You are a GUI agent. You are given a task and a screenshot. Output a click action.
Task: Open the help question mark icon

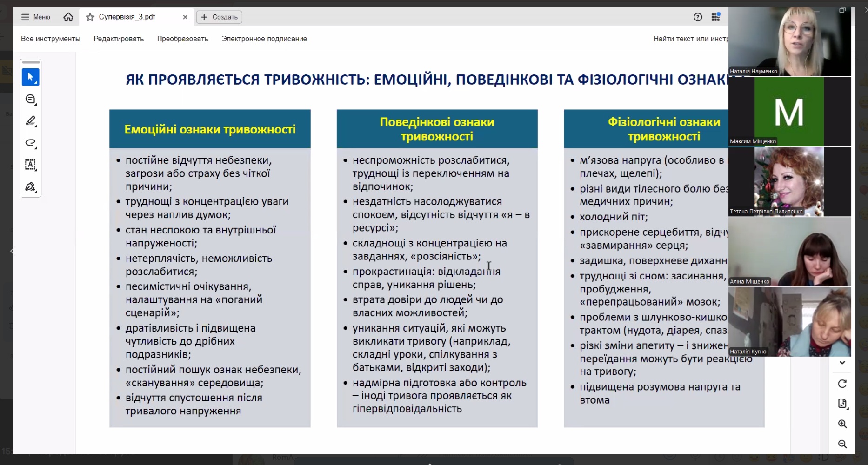coord(697,17)
